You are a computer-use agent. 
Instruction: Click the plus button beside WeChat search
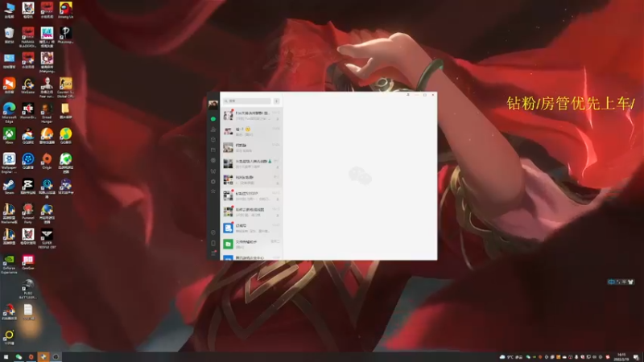click(276, 101)
